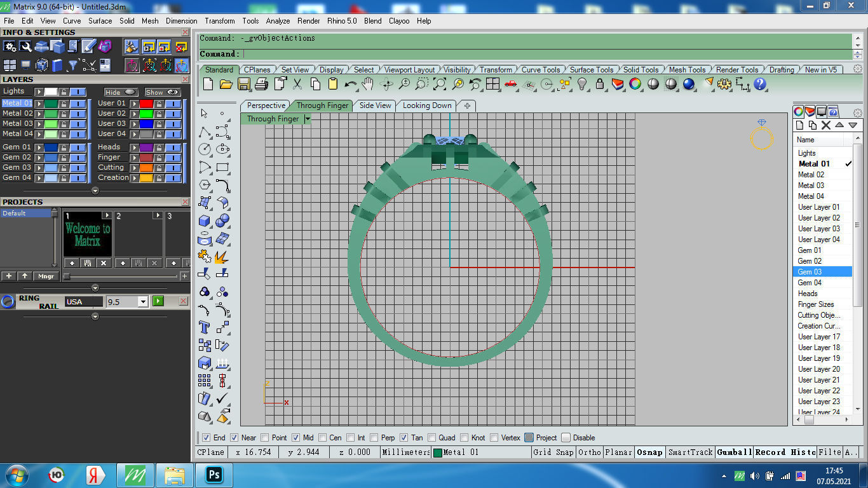Click the blue Render sphere icon

pos(689,84)
